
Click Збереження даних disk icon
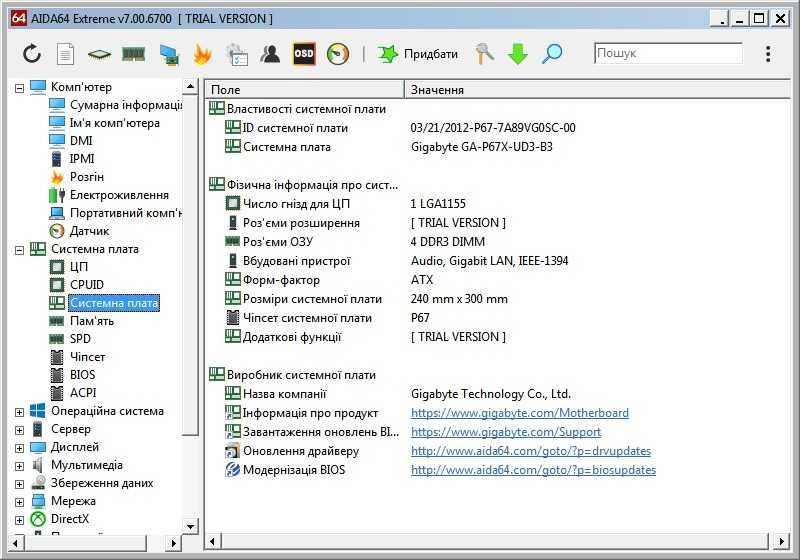pos(38,483)
